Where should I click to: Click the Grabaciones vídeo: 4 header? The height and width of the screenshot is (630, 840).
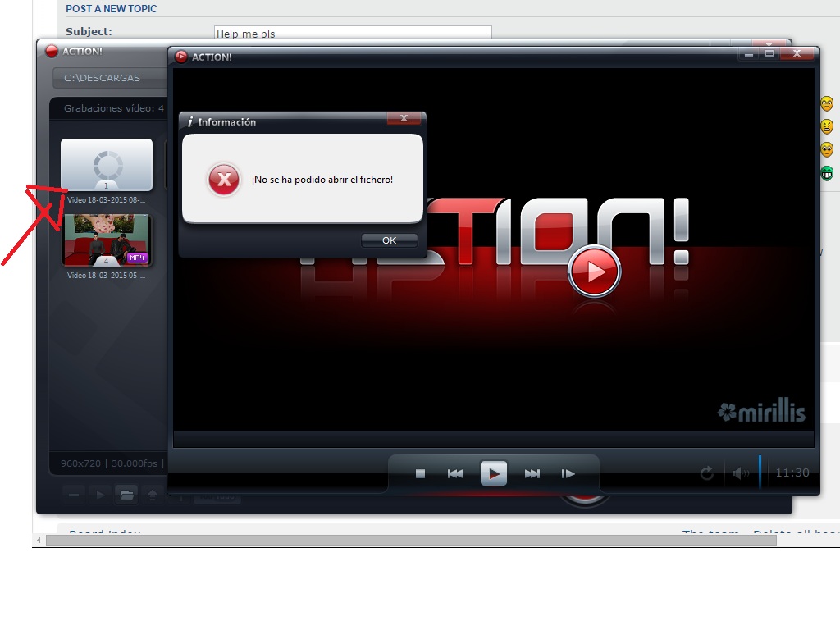click(113, 108)
